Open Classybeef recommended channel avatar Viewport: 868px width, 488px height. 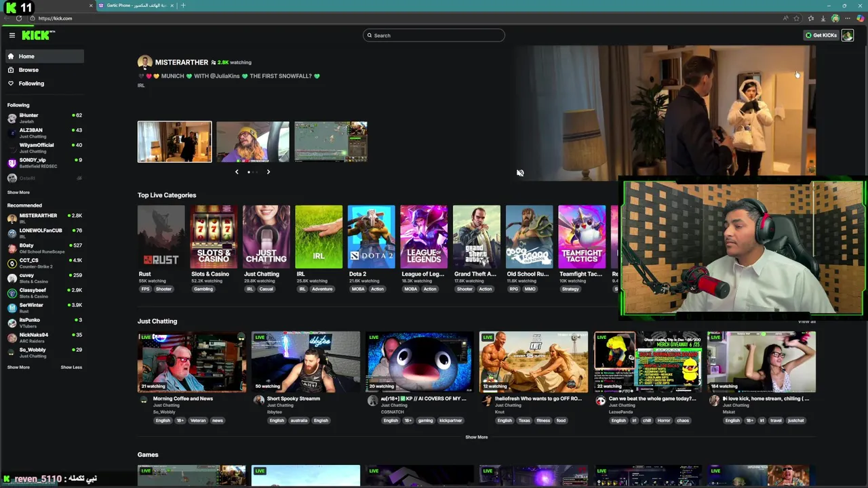coord(12,293)
